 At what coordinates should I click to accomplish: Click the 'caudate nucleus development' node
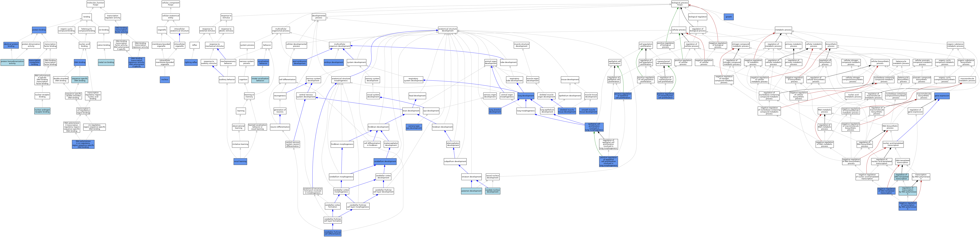tap(493, 191)
